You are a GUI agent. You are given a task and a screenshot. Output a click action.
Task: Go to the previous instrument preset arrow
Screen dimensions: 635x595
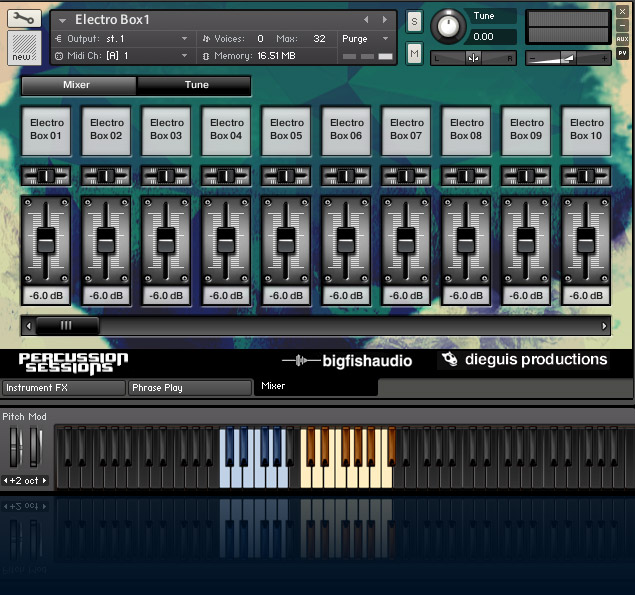point(366,19)
